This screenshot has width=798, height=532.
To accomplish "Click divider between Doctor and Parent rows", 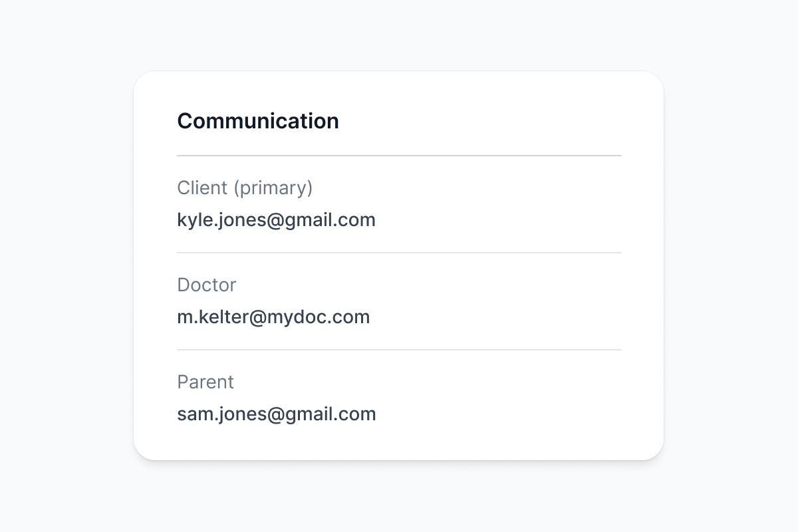I will coord(399,350).
